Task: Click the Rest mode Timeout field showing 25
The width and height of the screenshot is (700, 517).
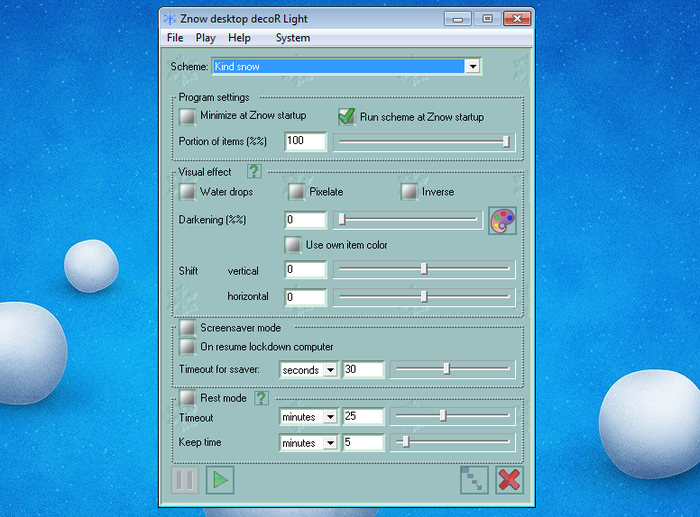Action: 363,417
